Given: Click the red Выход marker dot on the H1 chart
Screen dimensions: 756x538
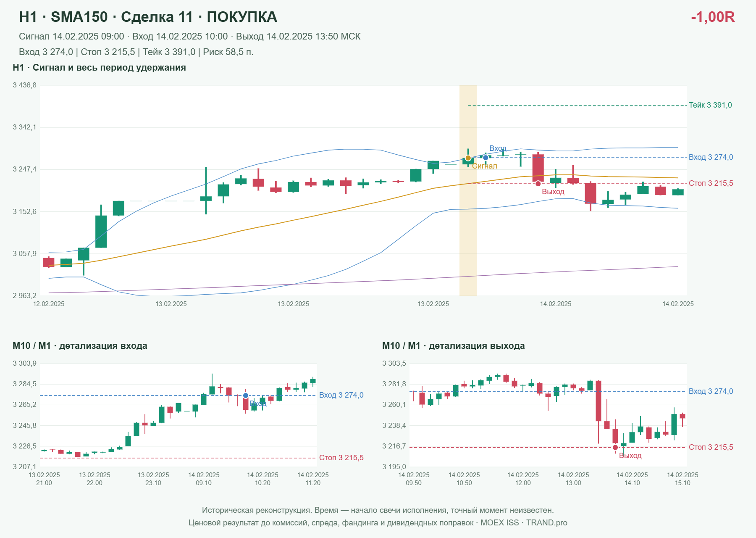Looking at the screenshot, I should [x=538, y=184].
